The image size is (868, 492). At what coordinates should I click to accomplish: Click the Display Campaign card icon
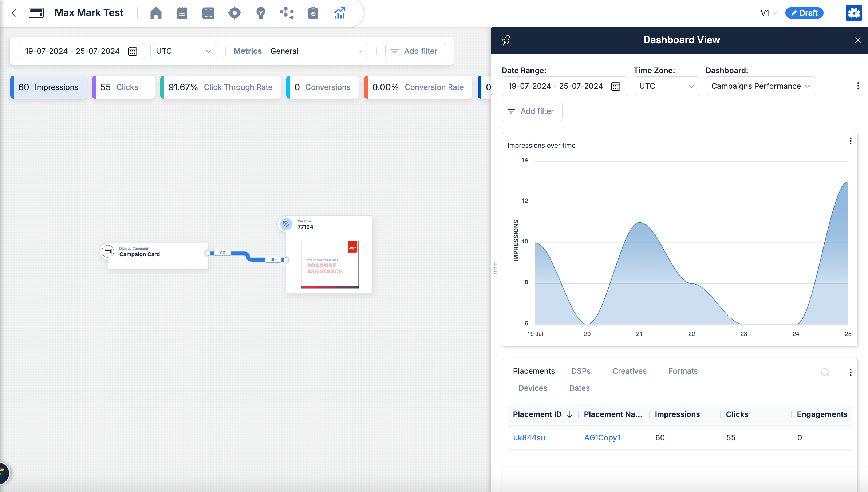coord(108,251)
